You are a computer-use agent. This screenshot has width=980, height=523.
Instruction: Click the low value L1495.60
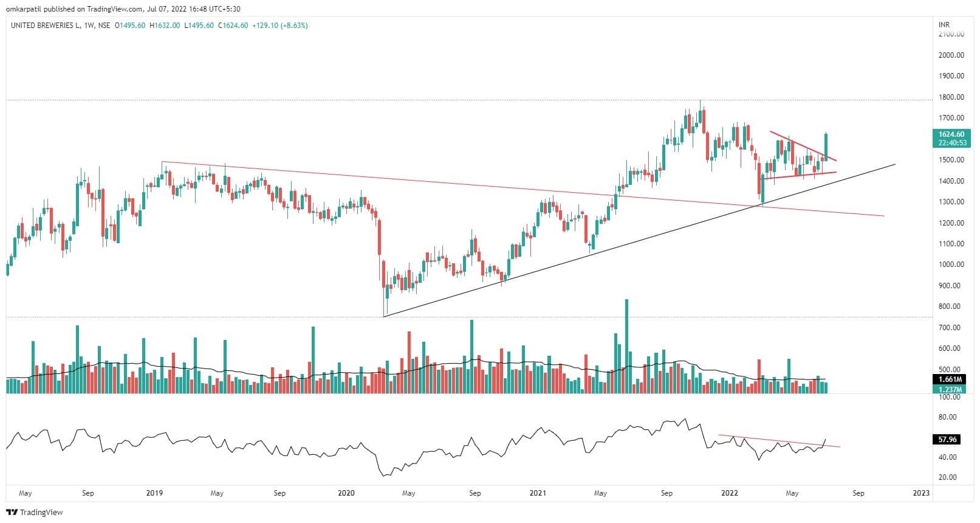[x=199, y=26]
